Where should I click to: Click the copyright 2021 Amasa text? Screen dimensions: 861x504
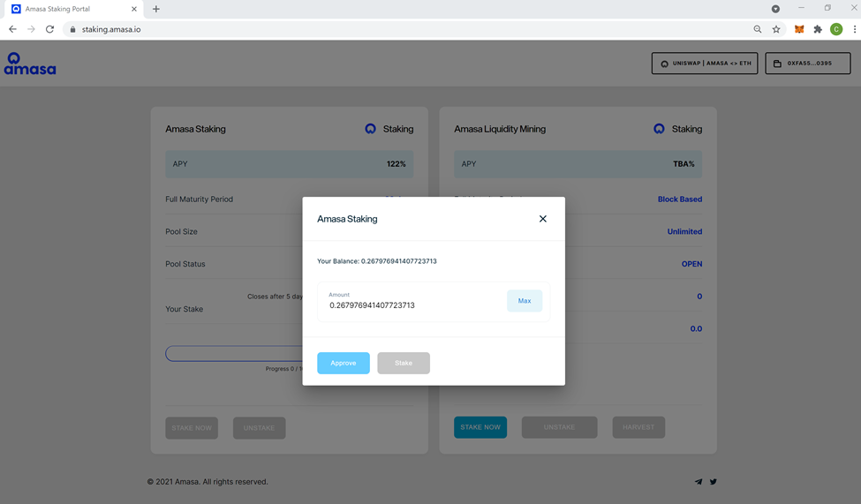pos(208,482)
